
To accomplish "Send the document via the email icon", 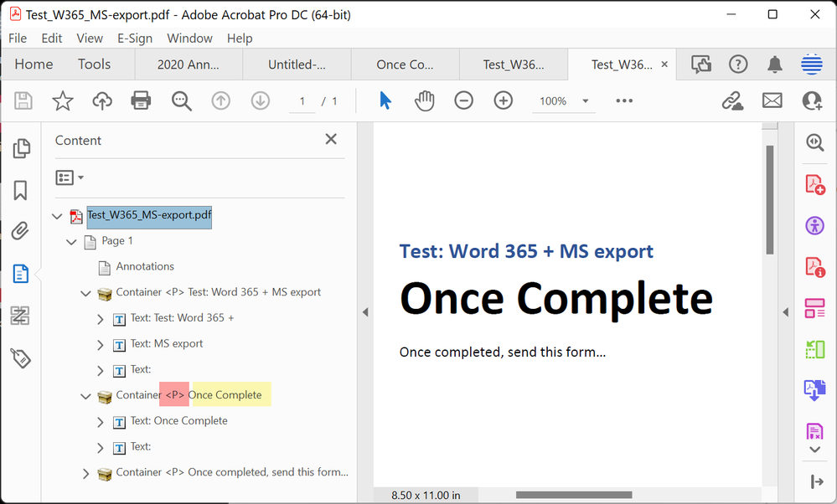I will [772, 100].
